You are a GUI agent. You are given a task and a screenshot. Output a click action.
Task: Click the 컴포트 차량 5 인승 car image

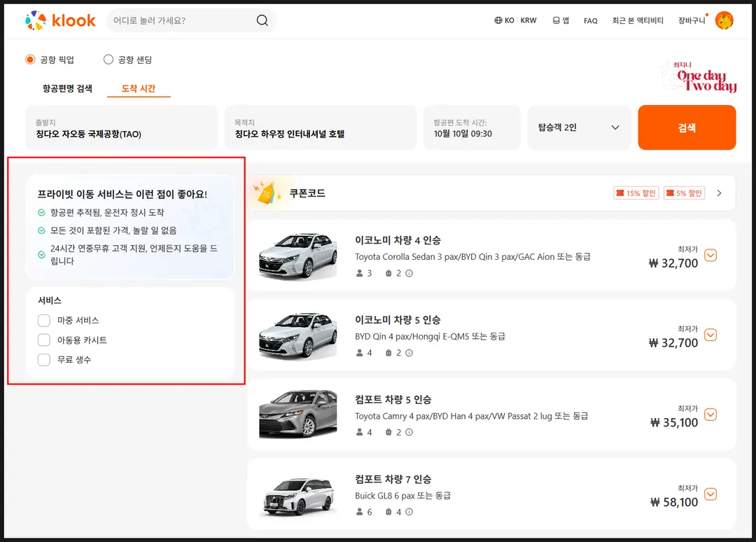(298, 415)
